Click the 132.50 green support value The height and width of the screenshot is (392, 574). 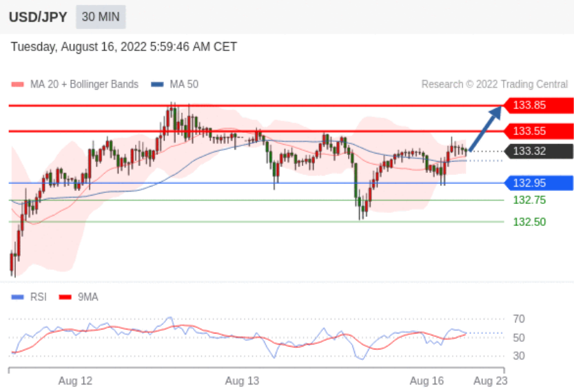[x=529, y=222]
